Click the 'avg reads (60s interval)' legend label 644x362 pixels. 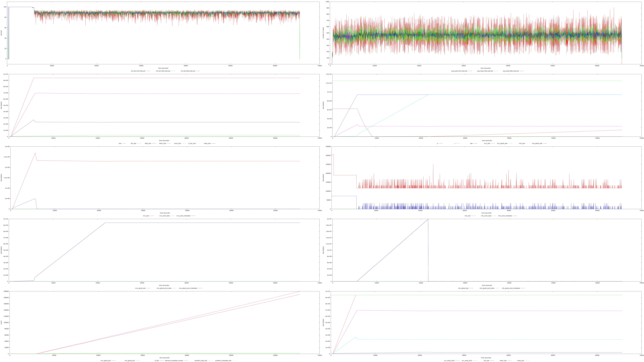[511, 71]
